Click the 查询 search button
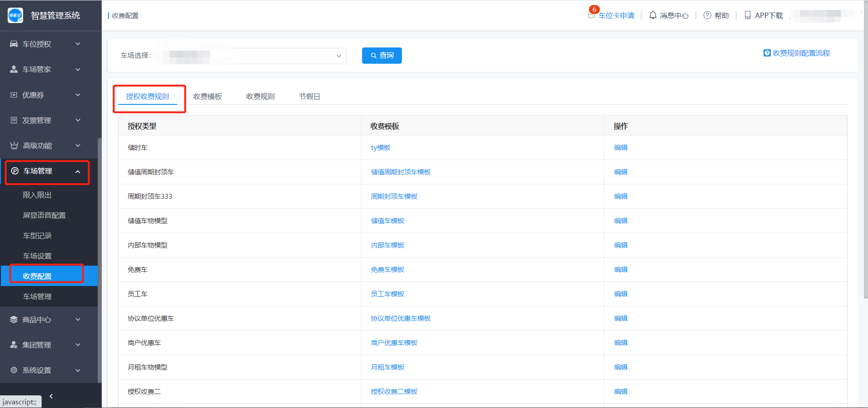868x408 pixels. [x=382, y=56]
